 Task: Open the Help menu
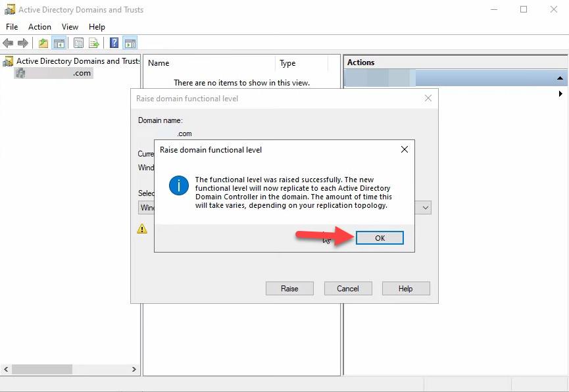point(97,27)
